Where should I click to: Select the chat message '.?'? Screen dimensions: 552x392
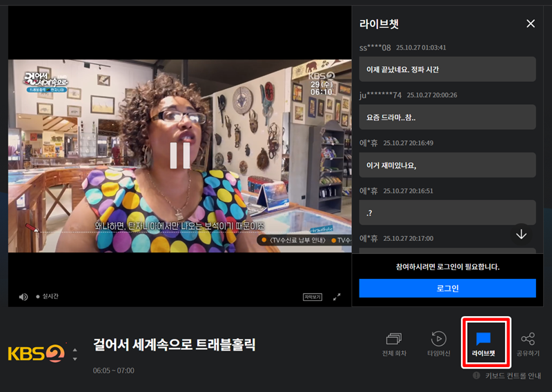[447, 213]
